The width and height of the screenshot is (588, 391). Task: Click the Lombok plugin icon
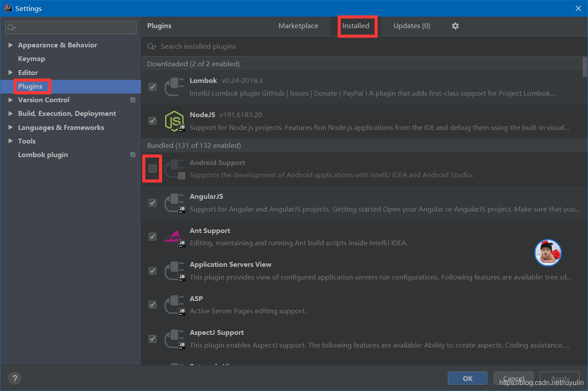pos(174,87)
